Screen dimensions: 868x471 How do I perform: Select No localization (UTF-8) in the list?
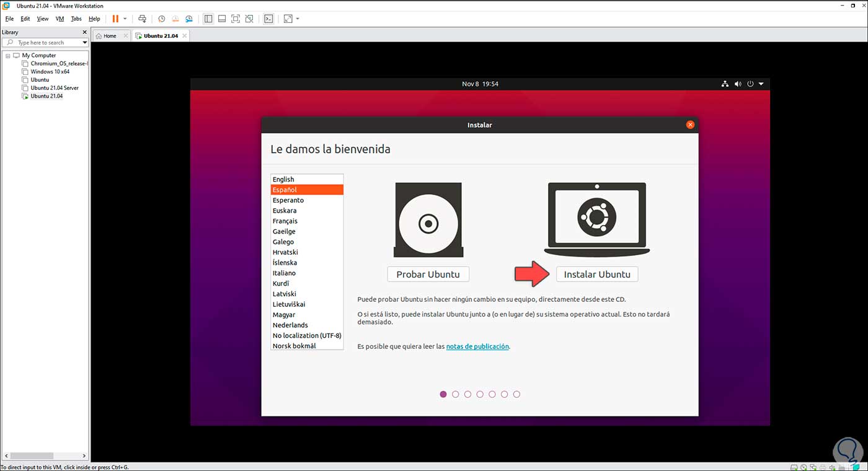coord(307,335)
